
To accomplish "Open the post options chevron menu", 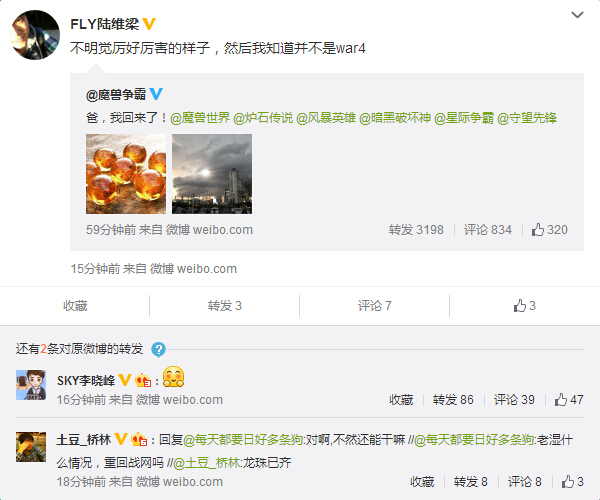I will 577,15.
